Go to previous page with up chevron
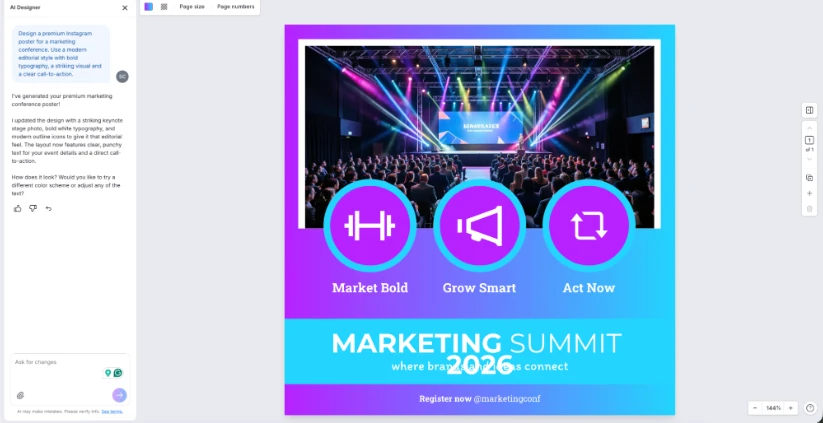Screen dimensions: 823x423 click(x=809, y=128)
